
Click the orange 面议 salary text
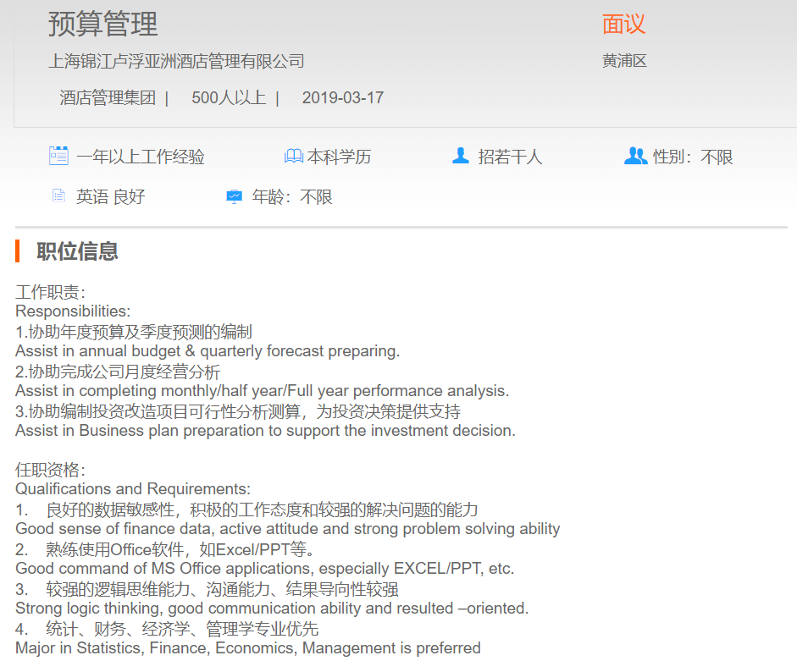tap(623, 24)
